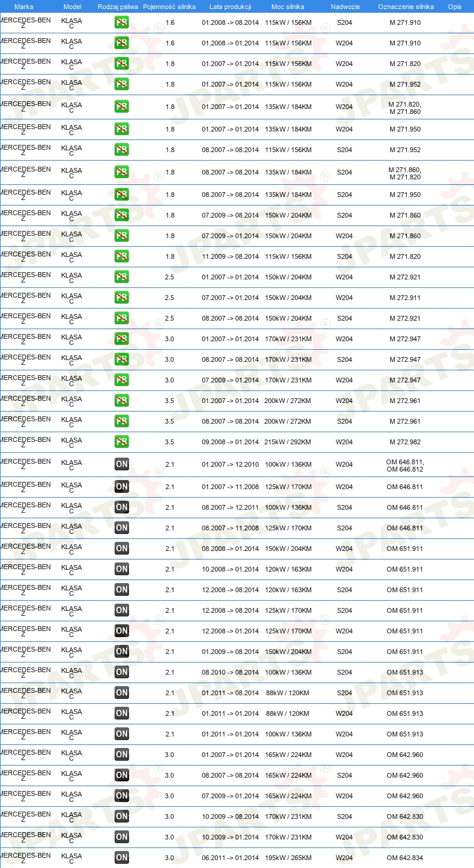Click the Opis column header
This screenshot has width=474, height=868.
tap(455, 7)
